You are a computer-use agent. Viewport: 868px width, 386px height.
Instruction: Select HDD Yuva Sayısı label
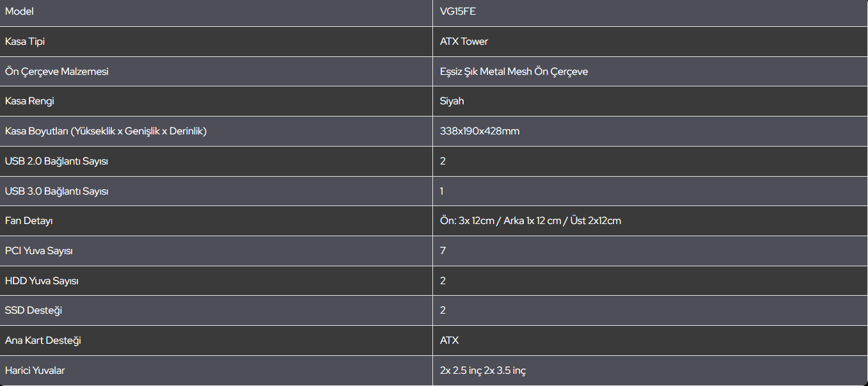pos(42,281)
